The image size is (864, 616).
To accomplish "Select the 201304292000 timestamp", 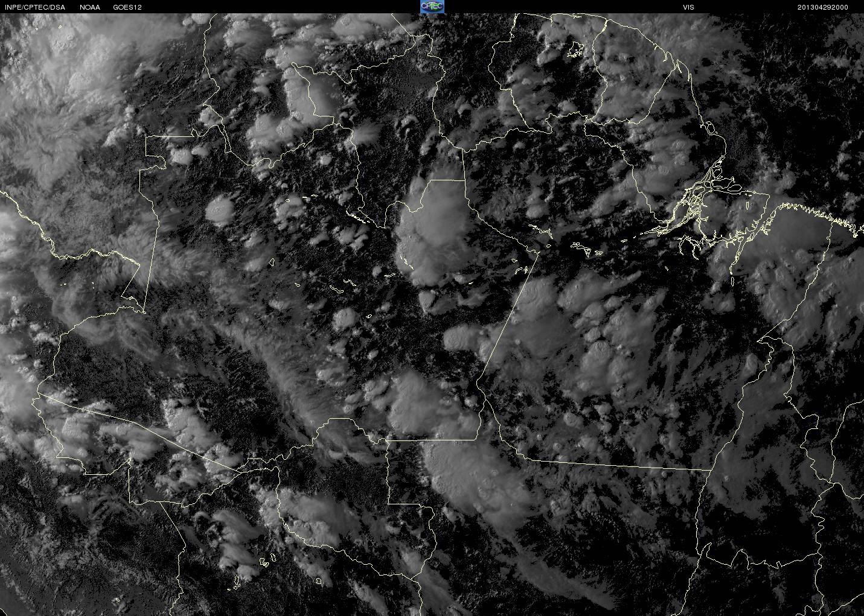I will click(x=823, y=7).
